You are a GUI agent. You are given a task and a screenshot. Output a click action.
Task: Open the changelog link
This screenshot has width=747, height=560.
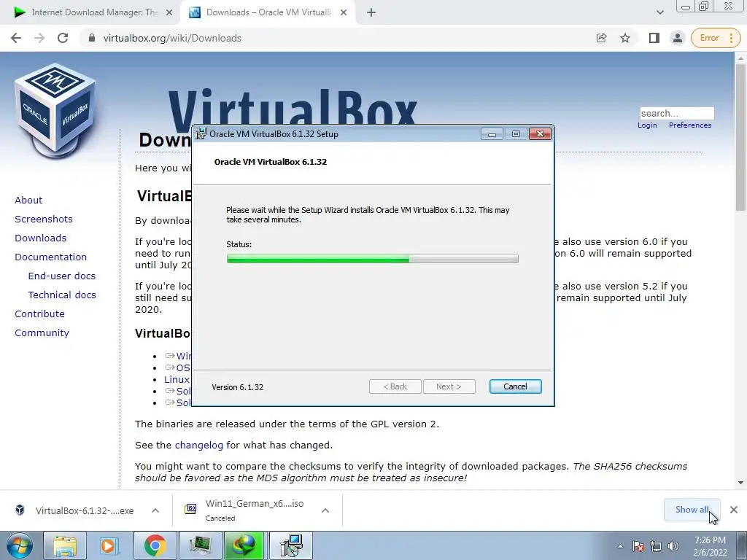[x=198, y=446]
